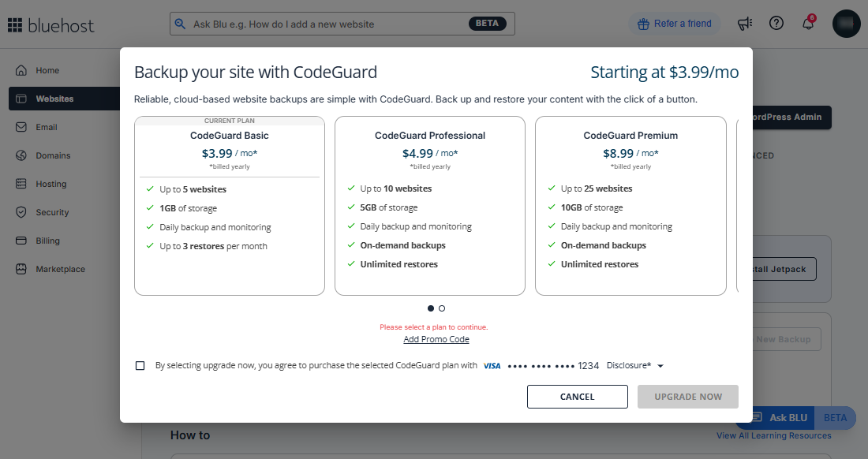The image size is (868, 459).
Task: Select the Home icon in the sidebar
Action: [21, 69]
